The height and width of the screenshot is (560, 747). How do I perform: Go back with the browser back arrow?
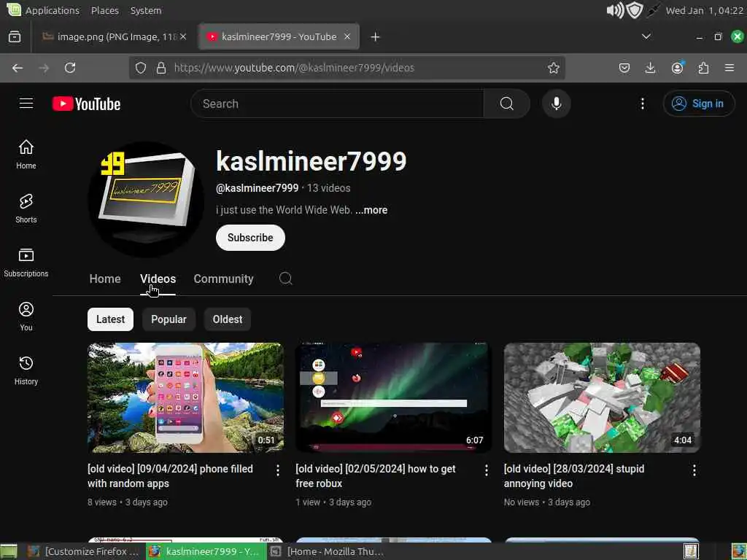coord(18,68)
